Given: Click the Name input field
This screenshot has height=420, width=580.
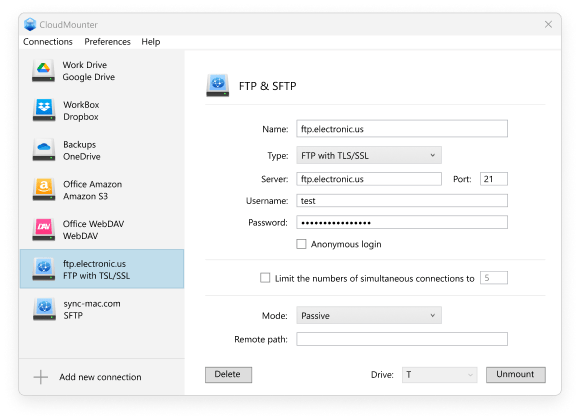Looking at the screenshot, I should pyautogui.click(x=402, y=129).
